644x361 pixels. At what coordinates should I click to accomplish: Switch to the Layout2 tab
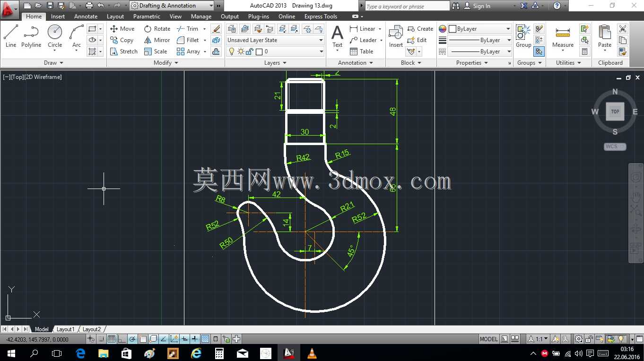(92, 329)
